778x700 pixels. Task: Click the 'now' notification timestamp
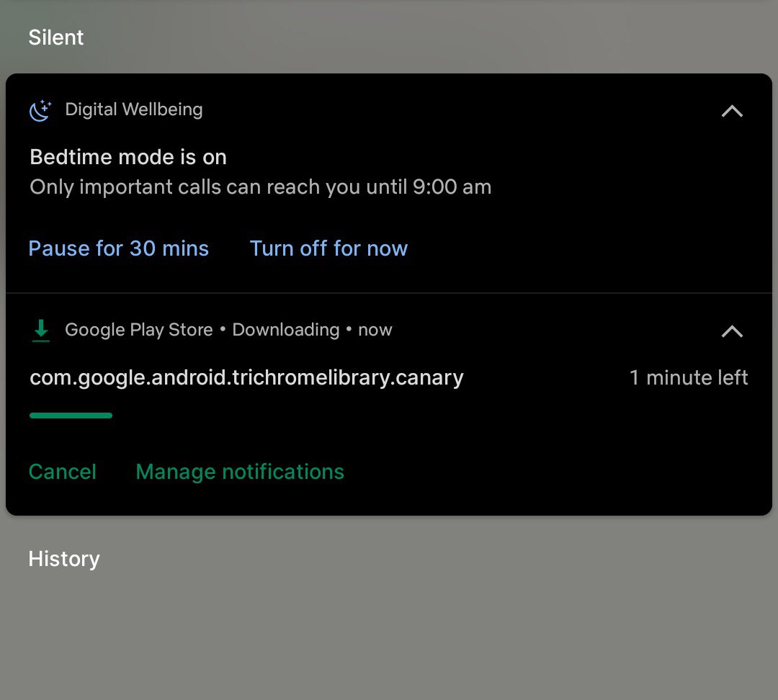point(375,331)
